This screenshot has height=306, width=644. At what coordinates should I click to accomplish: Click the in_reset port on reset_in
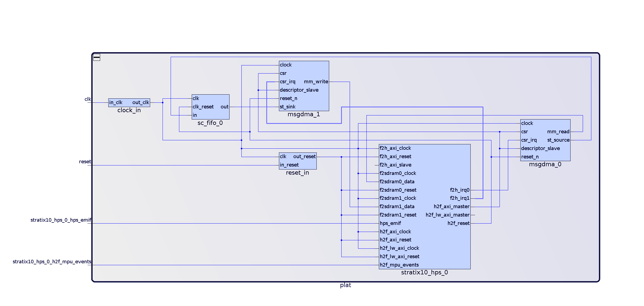pos(289,165)
